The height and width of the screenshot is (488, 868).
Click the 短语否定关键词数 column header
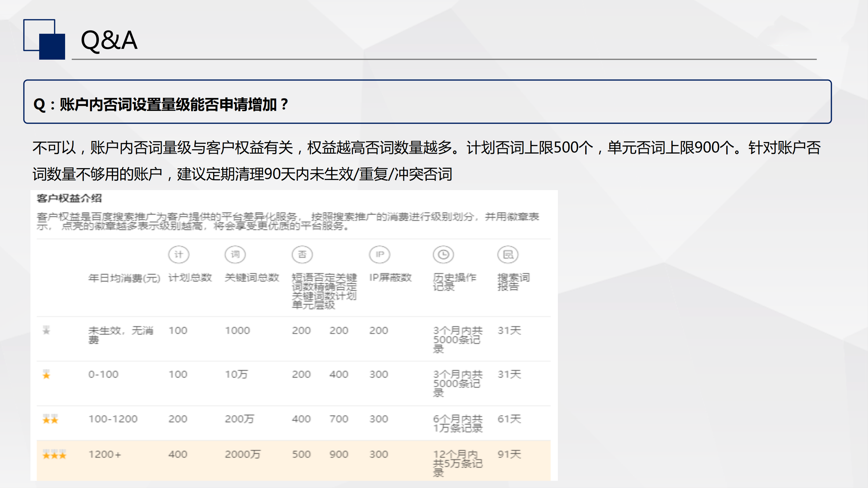(x=325, y=291)
